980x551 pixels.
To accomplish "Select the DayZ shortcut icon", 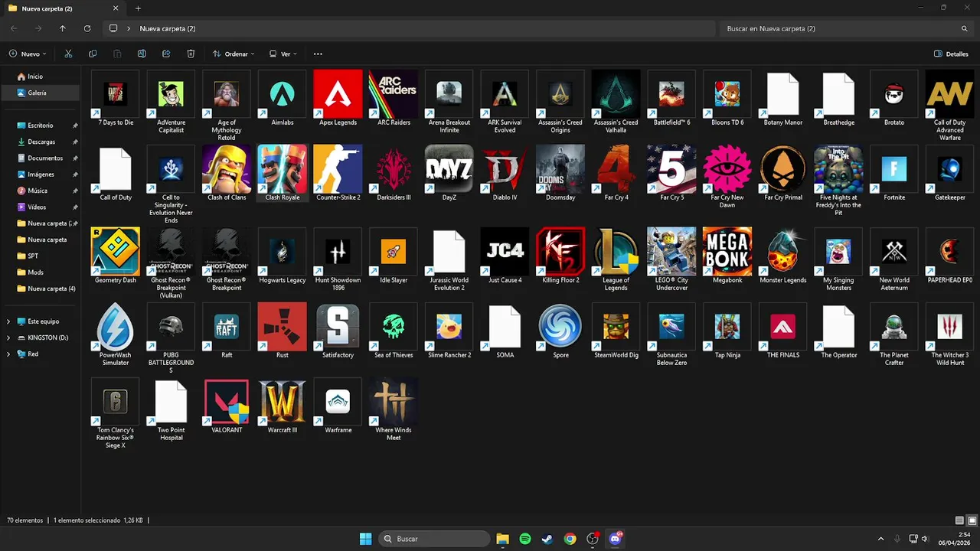I will pyautogui.click(x=449, y=169).
